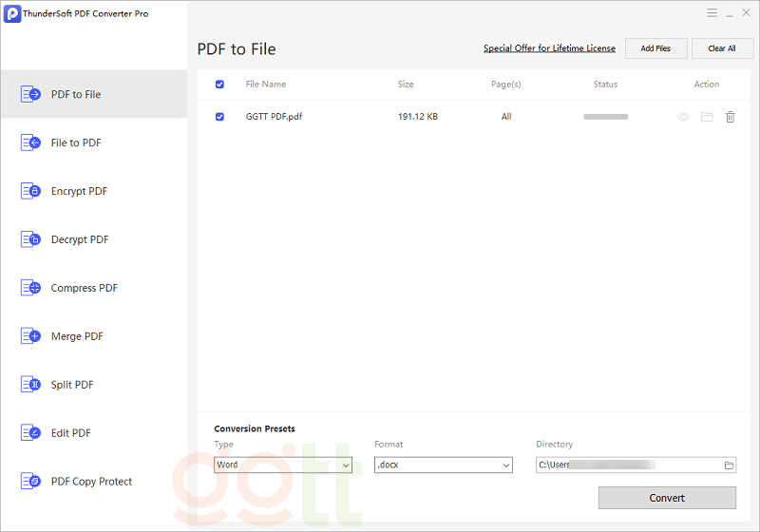Click the PDF to File sidebar icon
Image resolution: width=760 pixels, height=532 pixels.
30,94
